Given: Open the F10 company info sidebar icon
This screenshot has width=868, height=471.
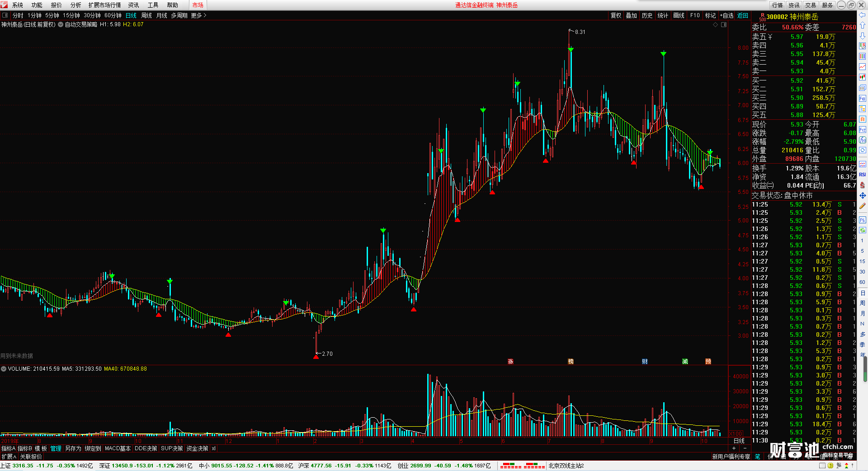Looking at the screenshot, I should click(x=863, y=98).
